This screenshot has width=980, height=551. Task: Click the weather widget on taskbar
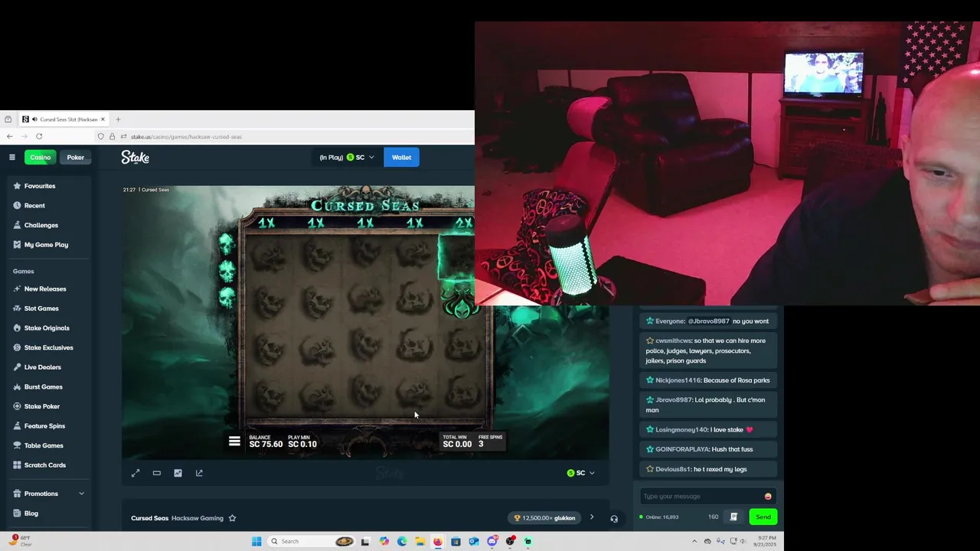pyautogui.click(x=20, y=540)
